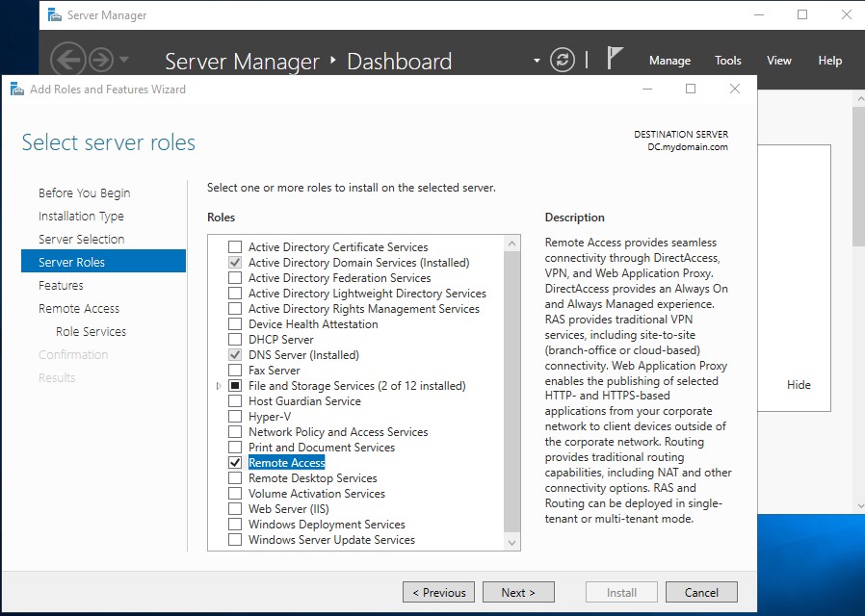Cancel the wizard
Image resolution: width=865 pixels, height=616 pixels.
coord(701,592)
